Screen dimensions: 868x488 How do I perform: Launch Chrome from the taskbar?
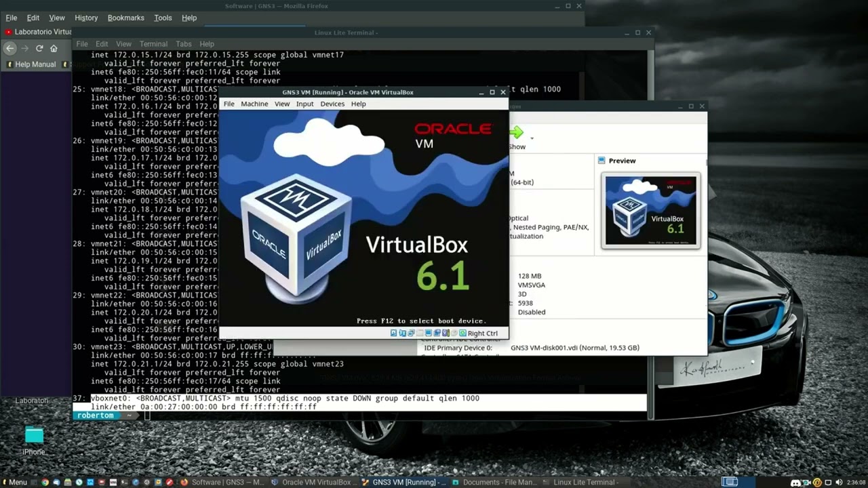(x=45, y=483)
